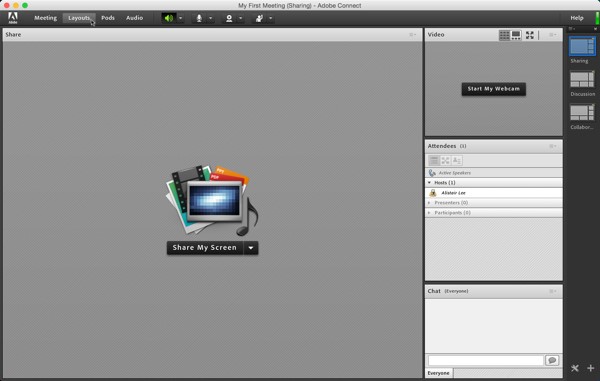Viewport: 600px width, 381px height.
Task: Expand the Participants (0) group
Action: click(x=429, y=213)
